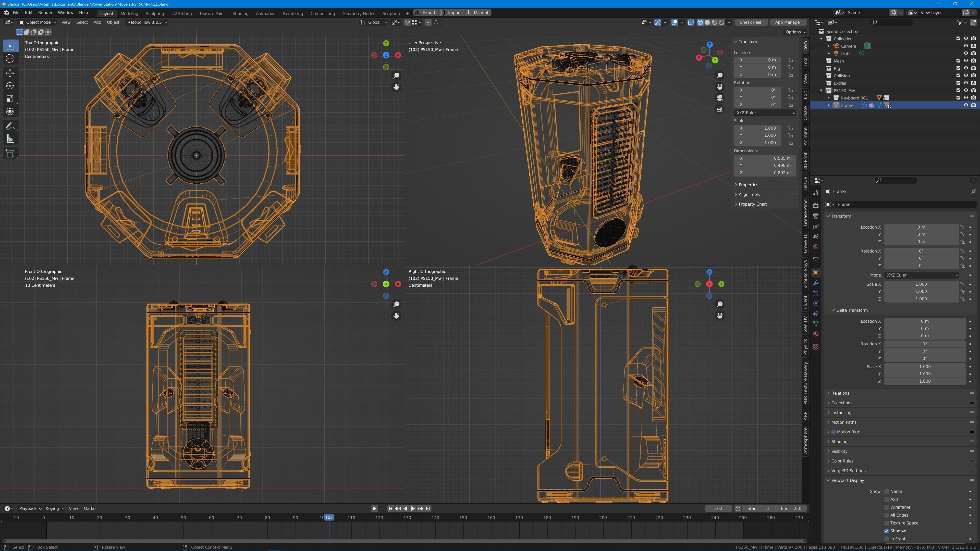Click the current frame 102 field
980x551 pixels.
point(718,509)
